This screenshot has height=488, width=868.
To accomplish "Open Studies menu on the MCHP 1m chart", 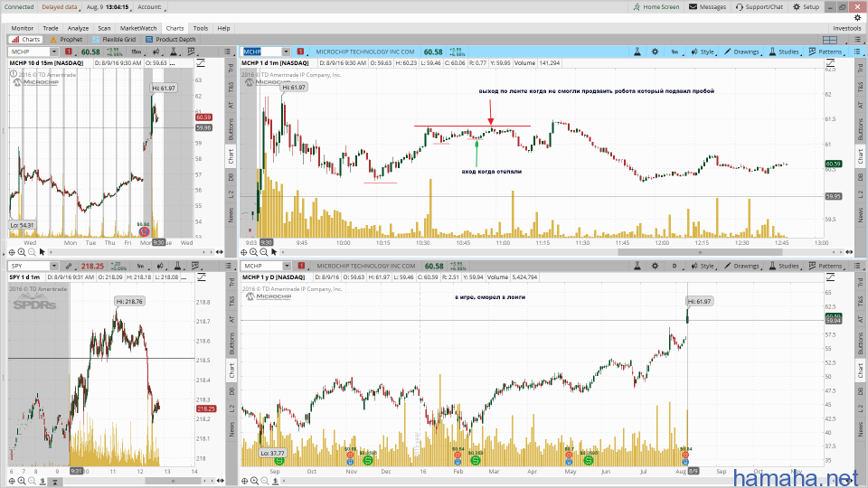I will pos(785,52).
